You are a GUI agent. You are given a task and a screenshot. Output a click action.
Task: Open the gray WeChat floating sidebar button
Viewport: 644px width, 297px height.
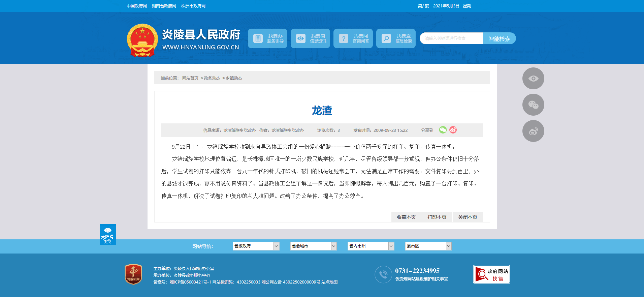pos(533,105)
